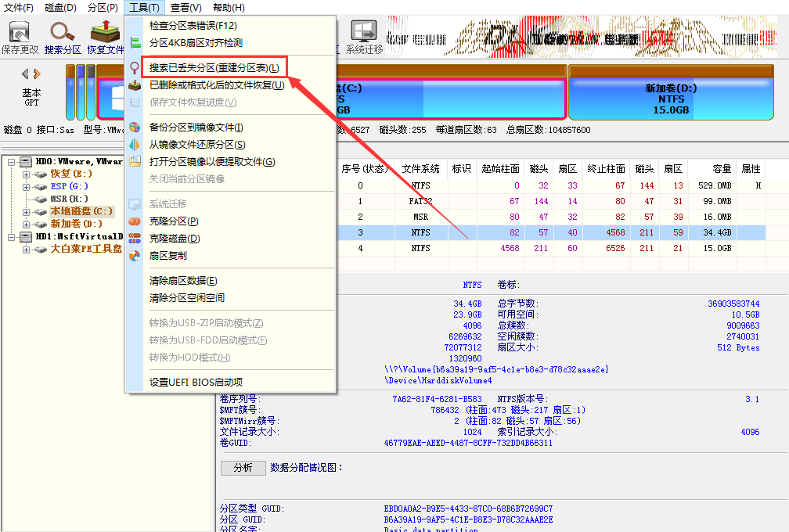
Task: Choose 打开分区镜像以便提取文件 menu item
Action: [230, 161]
